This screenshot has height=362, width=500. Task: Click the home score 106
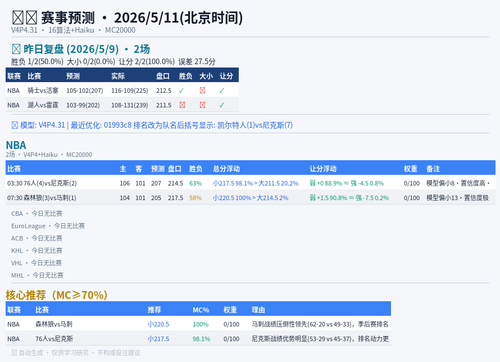(x=125, y=183)
